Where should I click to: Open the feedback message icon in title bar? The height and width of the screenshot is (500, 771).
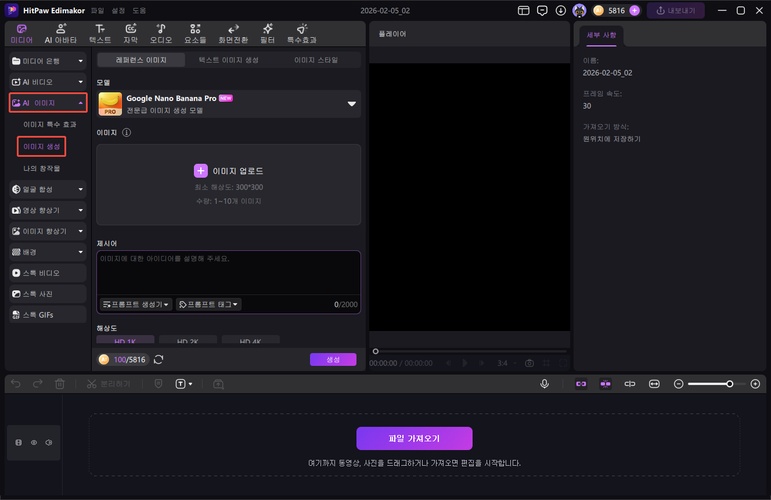coord(542,10)
